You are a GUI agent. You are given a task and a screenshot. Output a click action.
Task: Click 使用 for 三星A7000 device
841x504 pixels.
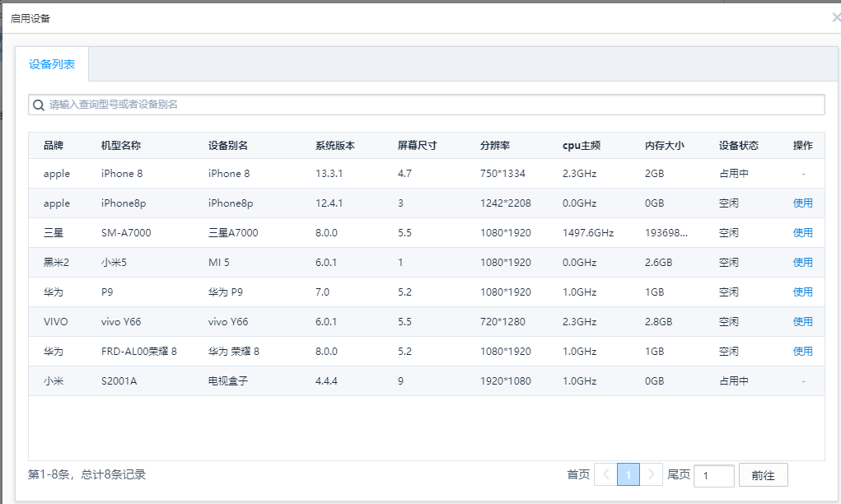tap(802, 233)
